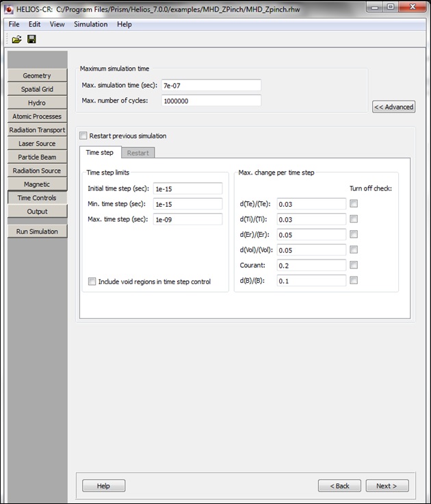Click the Save disk icon

pyautogui.click(x=31, y=39)
